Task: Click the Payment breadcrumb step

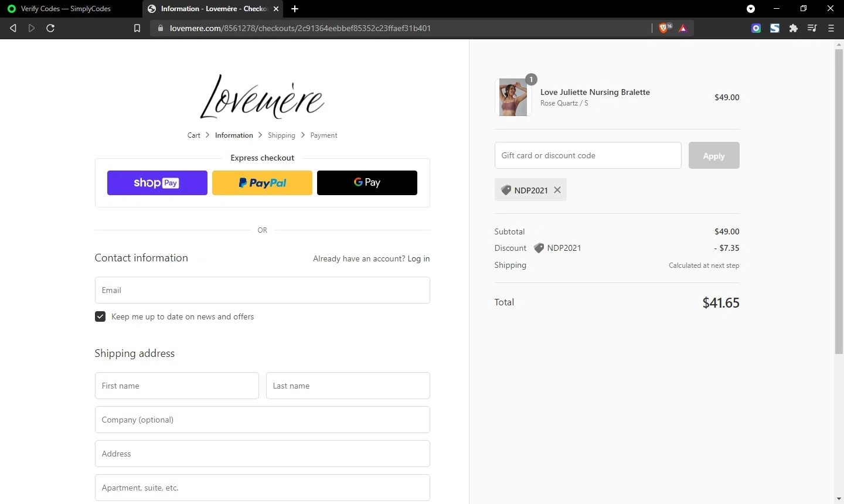Action: 324,135
